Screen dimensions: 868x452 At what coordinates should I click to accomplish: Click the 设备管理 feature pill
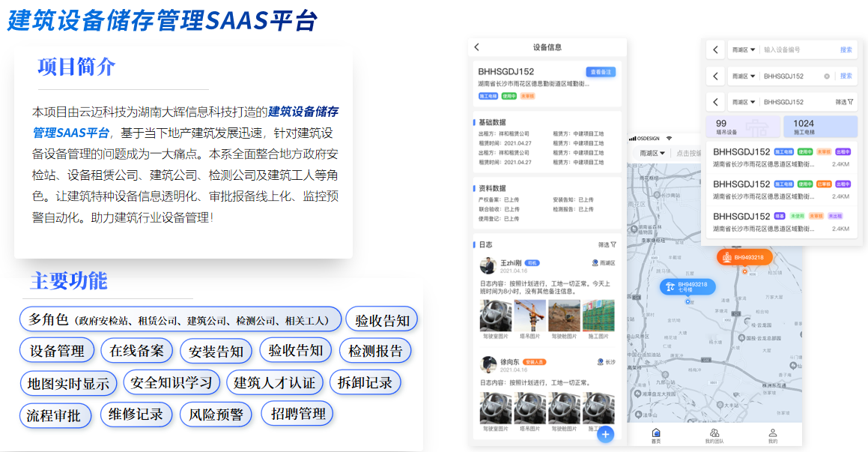[x=57, y=351]
